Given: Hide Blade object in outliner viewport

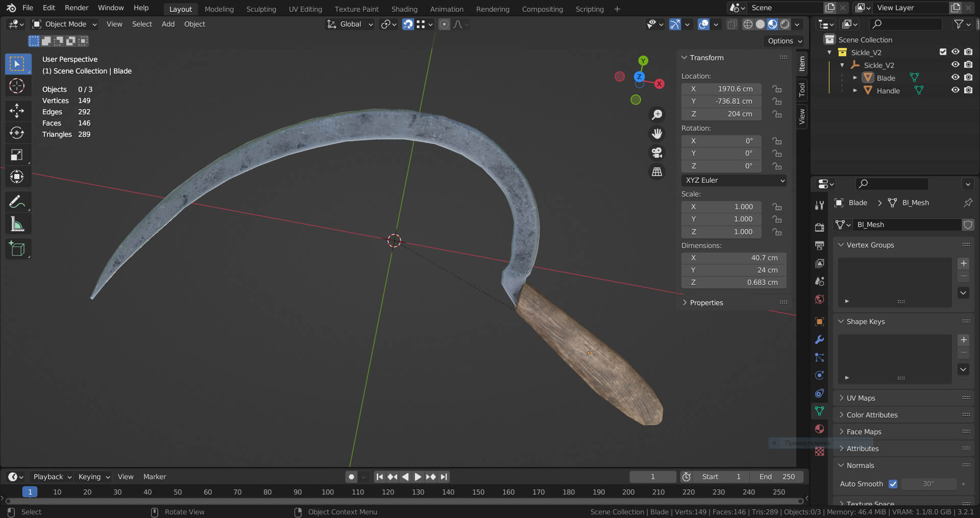Looking at the screenshot, I should point(955,78).
